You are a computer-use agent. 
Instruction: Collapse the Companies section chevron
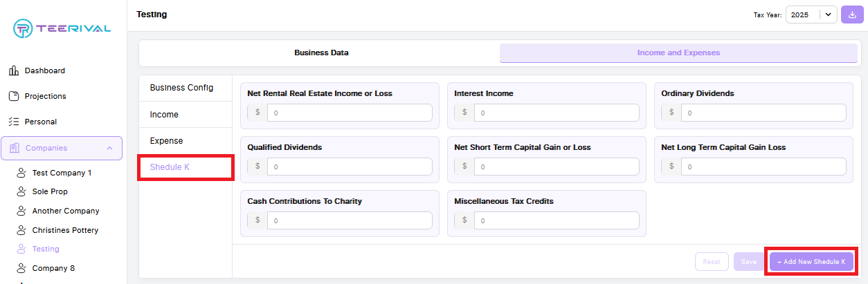[109, 148]
